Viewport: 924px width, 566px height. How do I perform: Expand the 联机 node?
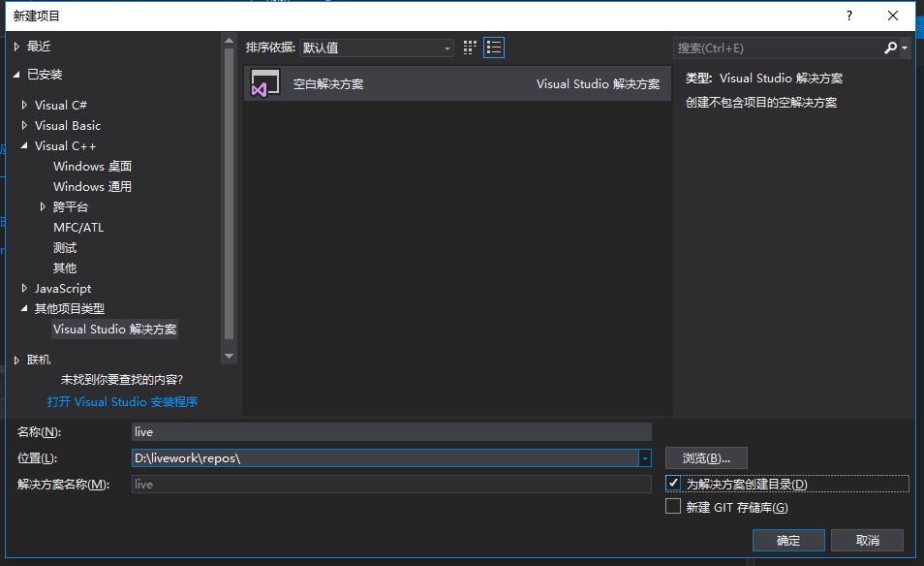pyautogui.click(x=16, y=360)
